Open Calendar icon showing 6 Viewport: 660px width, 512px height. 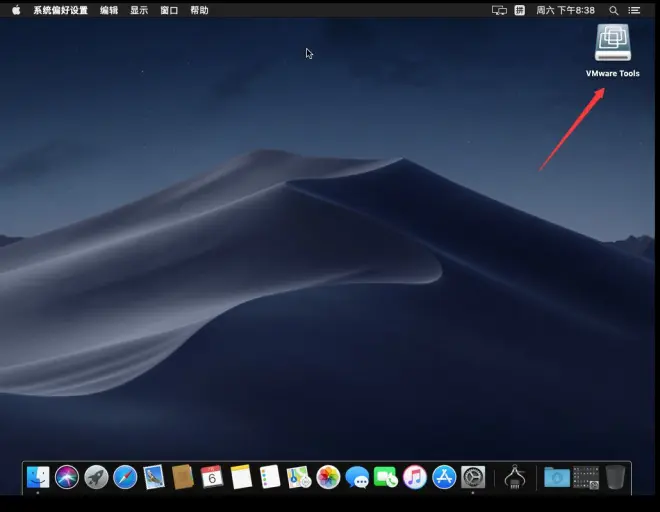(212, 477)
